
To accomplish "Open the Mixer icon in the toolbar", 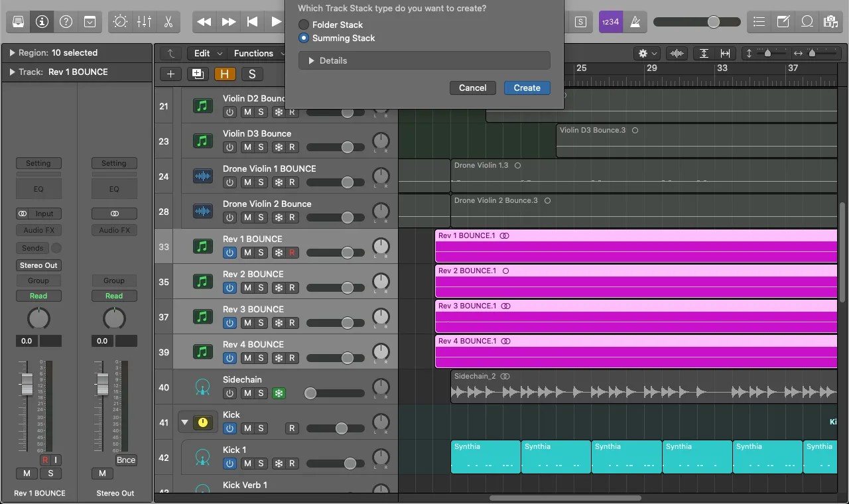I will [144, 22].
